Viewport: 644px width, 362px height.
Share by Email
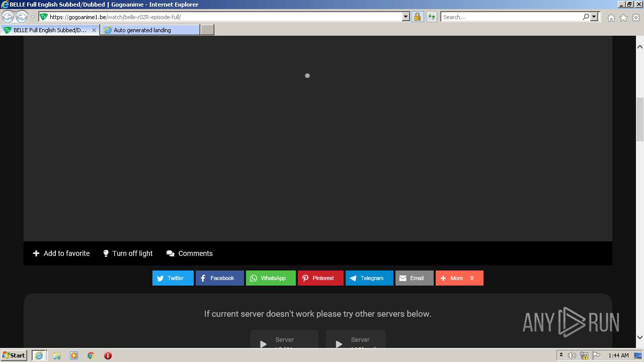415,278
